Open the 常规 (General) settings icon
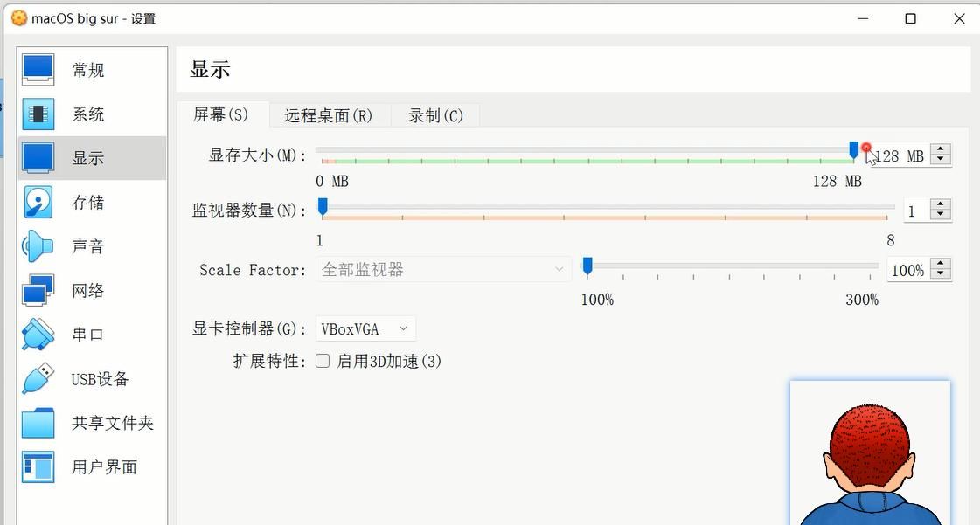This screenshot has height=525, width=980. pyautogui.click(x=38, y=70)
